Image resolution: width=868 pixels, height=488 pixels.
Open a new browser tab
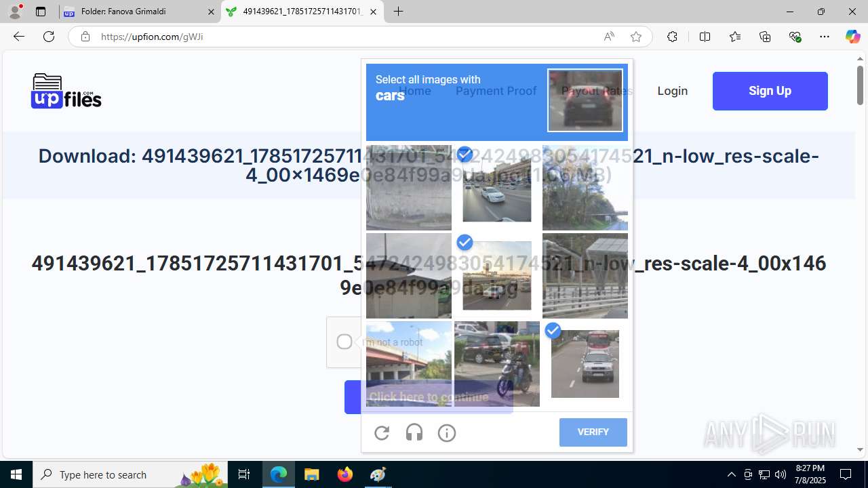399,12
